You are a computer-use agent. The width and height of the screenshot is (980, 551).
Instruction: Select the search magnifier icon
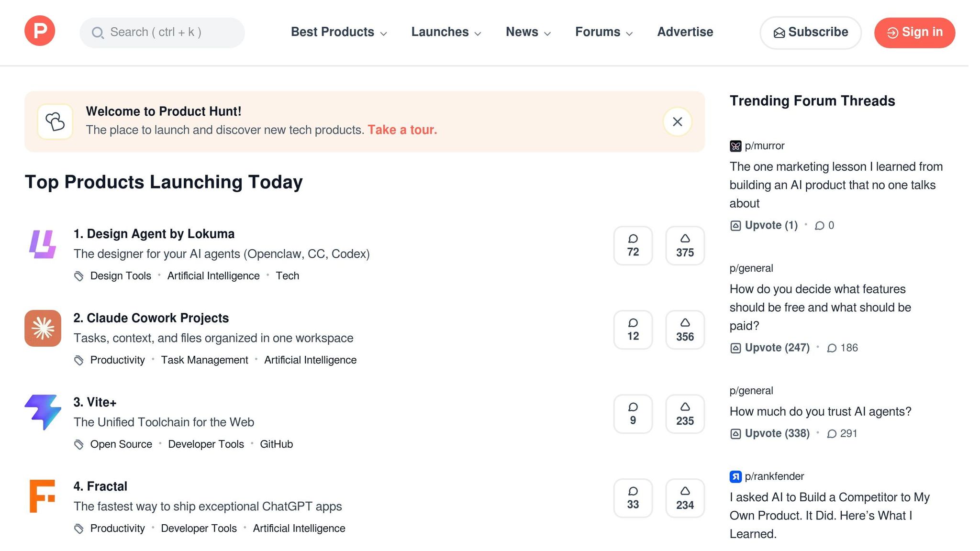point(98,33)
